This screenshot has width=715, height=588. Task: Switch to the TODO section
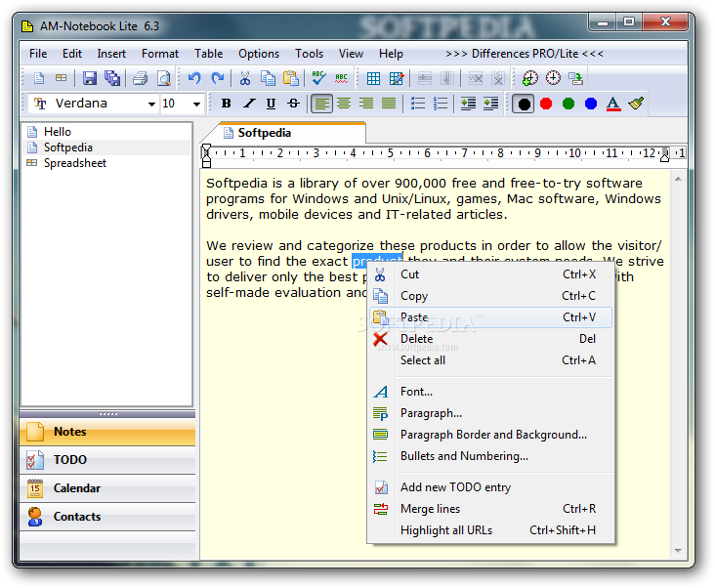(x=107, y=459)
